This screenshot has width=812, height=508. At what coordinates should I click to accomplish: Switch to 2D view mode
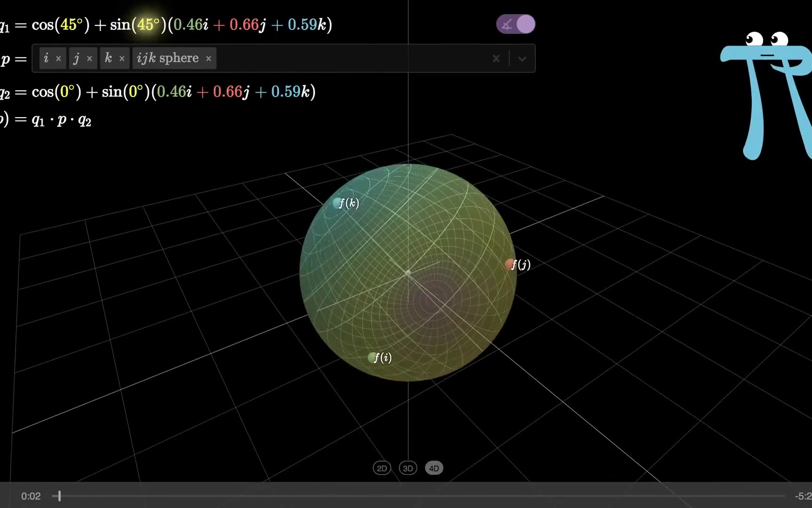pos(382,468)
